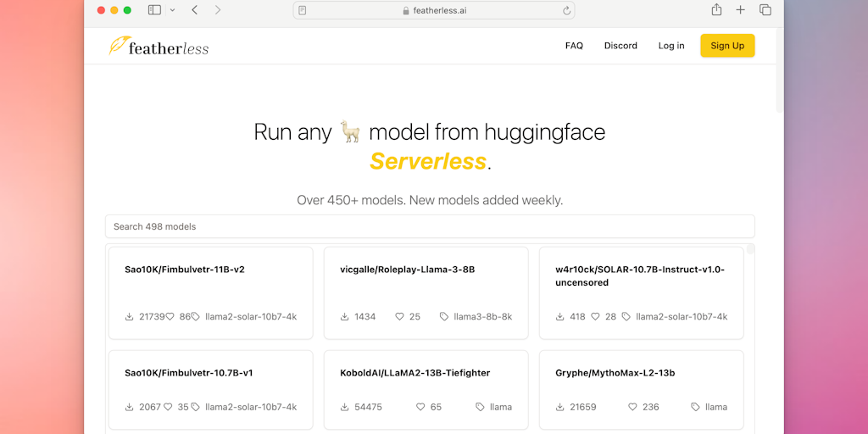Reload the page using the refresh icon
The height and width of the screenshot is (434, 868).
click(x=566, y=10)
